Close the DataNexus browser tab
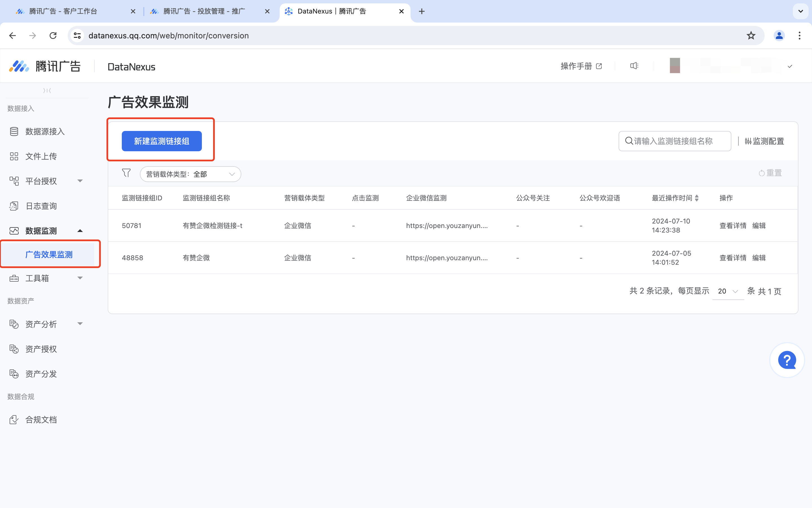The height and width of the screenshot is (508, 812). [x=401, y=11]
